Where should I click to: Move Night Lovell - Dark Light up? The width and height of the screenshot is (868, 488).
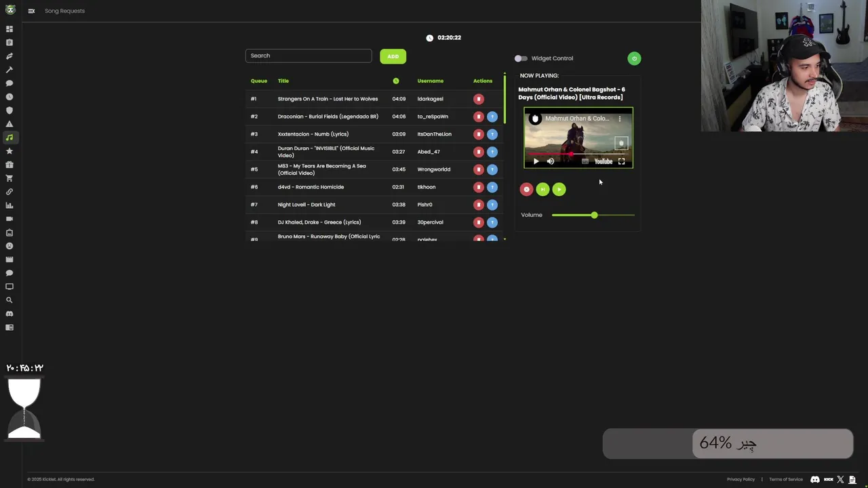tap(492, 205)
